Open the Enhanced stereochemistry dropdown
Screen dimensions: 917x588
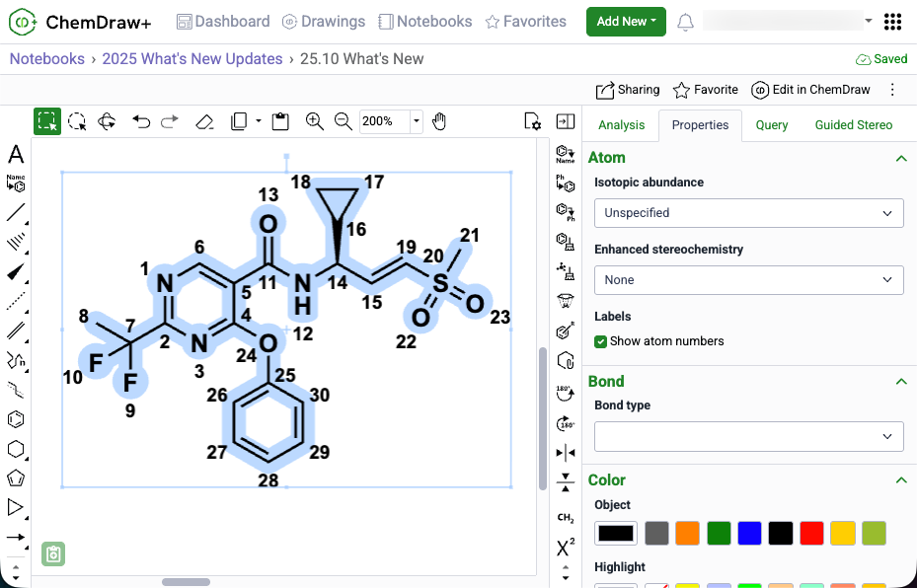(748, 280)
